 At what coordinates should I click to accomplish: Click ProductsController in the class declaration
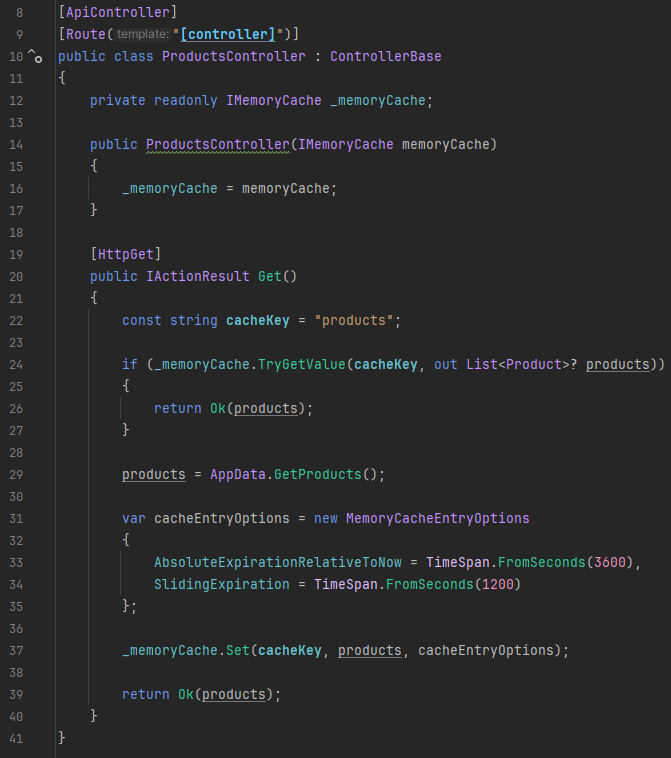pos(233,56)
